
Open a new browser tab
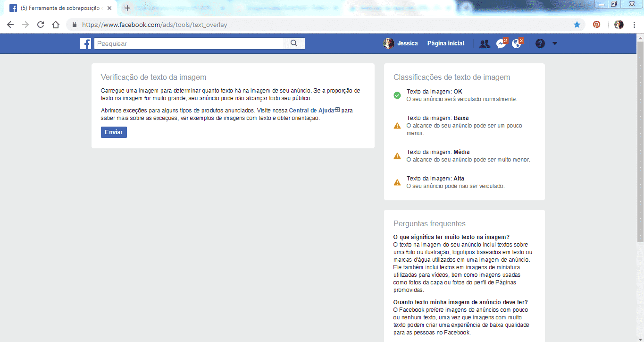point(127,8)
